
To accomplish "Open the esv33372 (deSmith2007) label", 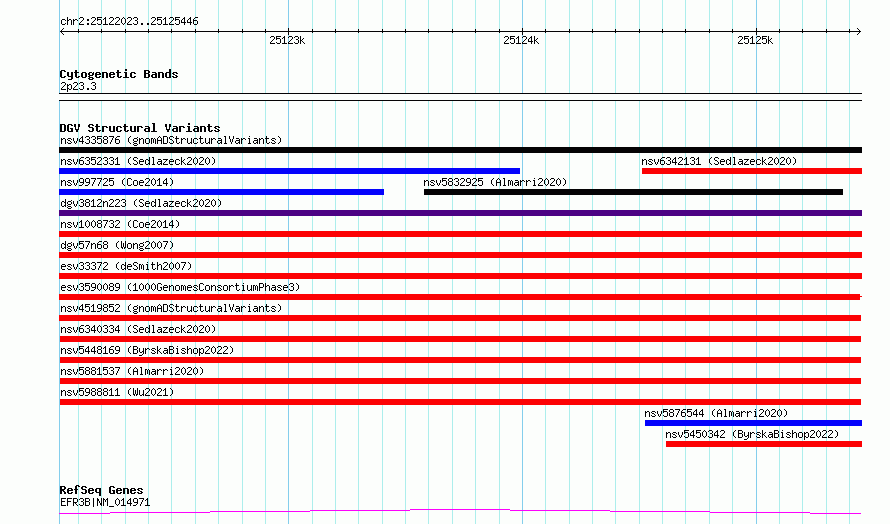I will click(x=126, y=266).
